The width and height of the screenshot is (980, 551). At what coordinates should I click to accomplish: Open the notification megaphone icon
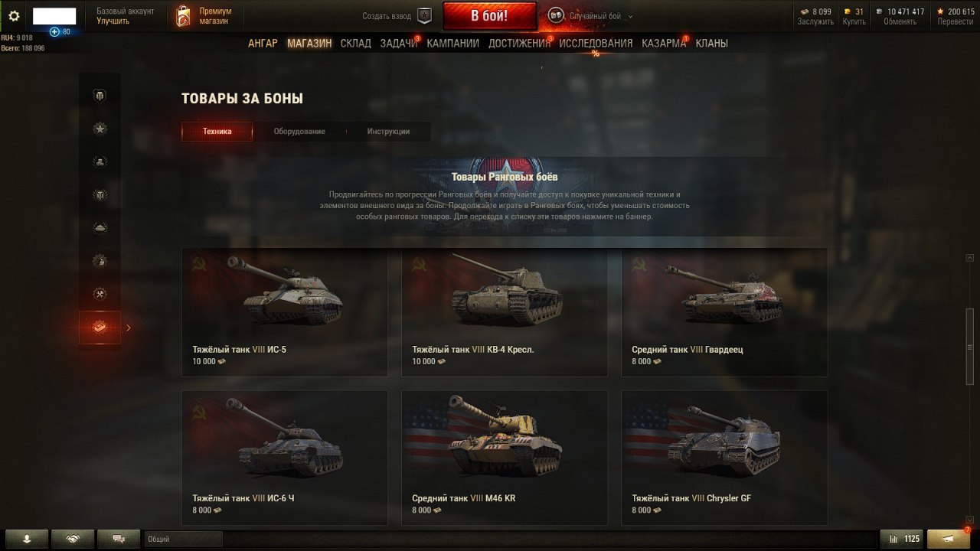point(949,539)
